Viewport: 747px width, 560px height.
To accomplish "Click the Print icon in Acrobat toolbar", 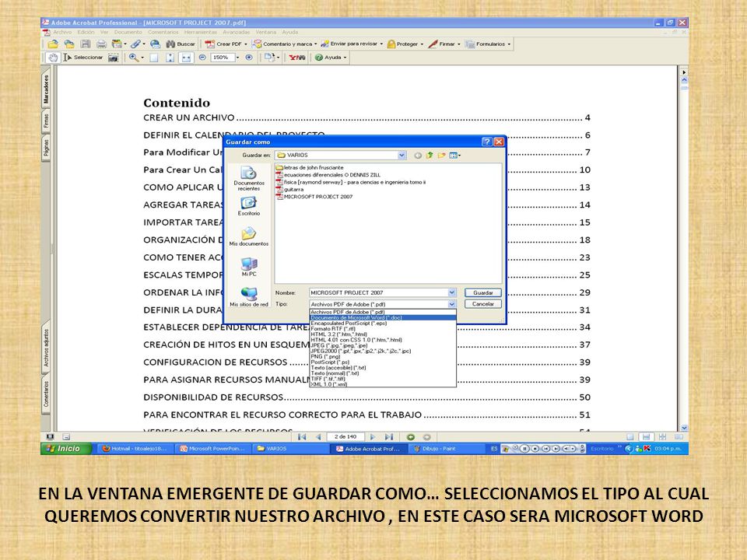I will tap(101, 44).
